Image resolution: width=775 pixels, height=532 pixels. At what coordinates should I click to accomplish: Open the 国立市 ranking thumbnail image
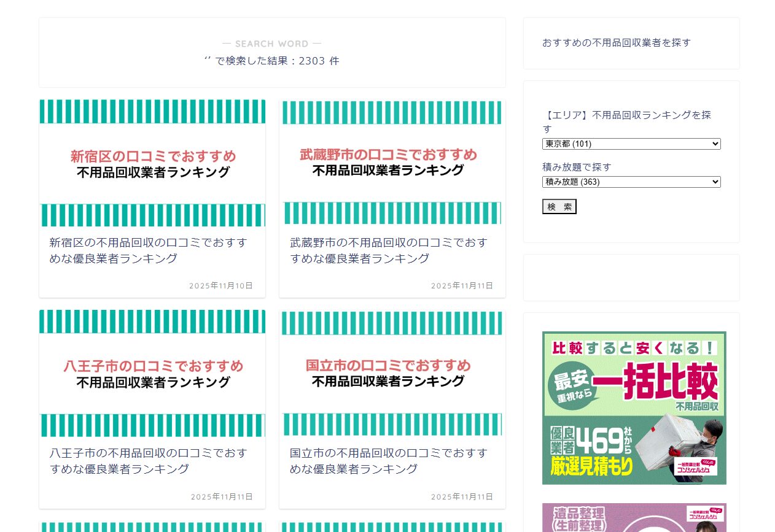[392, 373]
